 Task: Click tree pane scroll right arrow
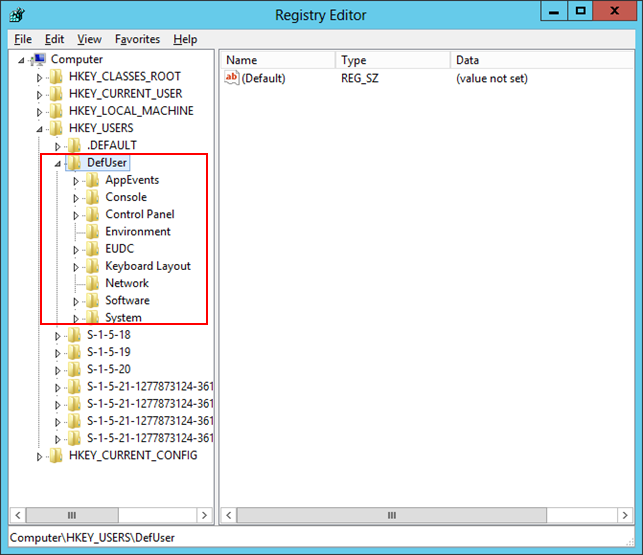204,515
